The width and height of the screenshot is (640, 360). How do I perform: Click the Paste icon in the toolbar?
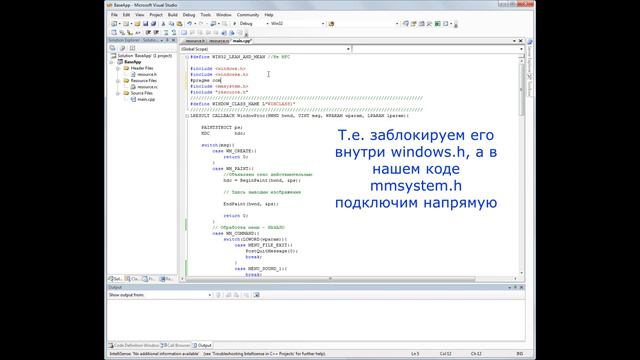click(x=179, y=24)
